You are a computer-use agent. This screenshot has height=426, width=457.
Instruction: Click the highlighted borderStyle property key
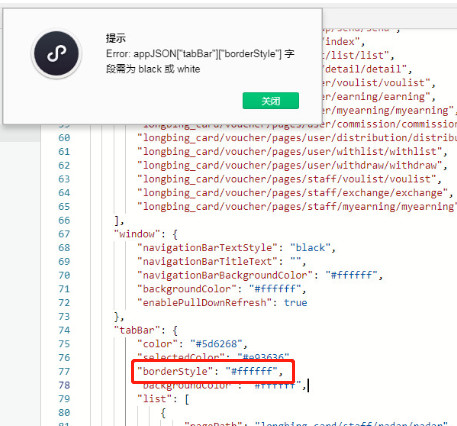[x=175, y=371]
